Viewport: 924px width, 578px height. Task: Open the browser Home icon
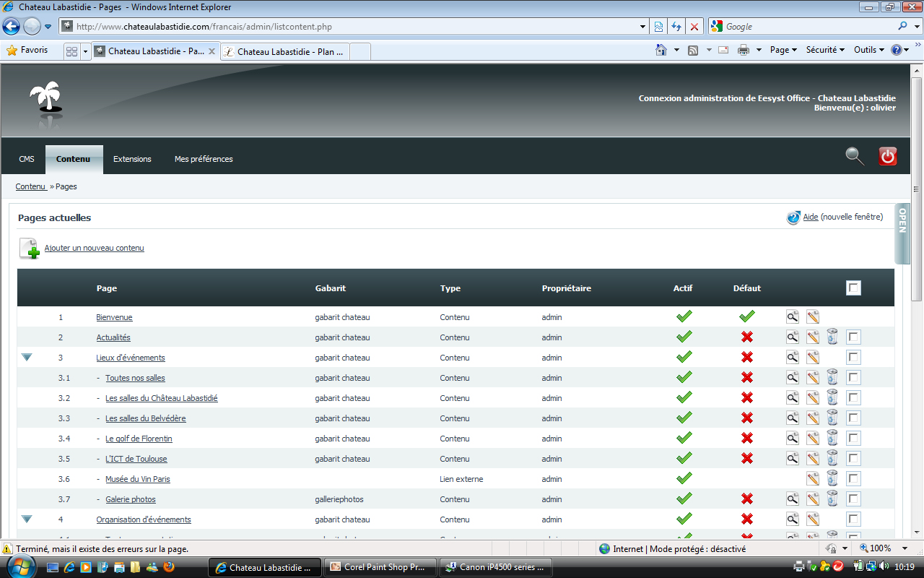click(661, 50)
